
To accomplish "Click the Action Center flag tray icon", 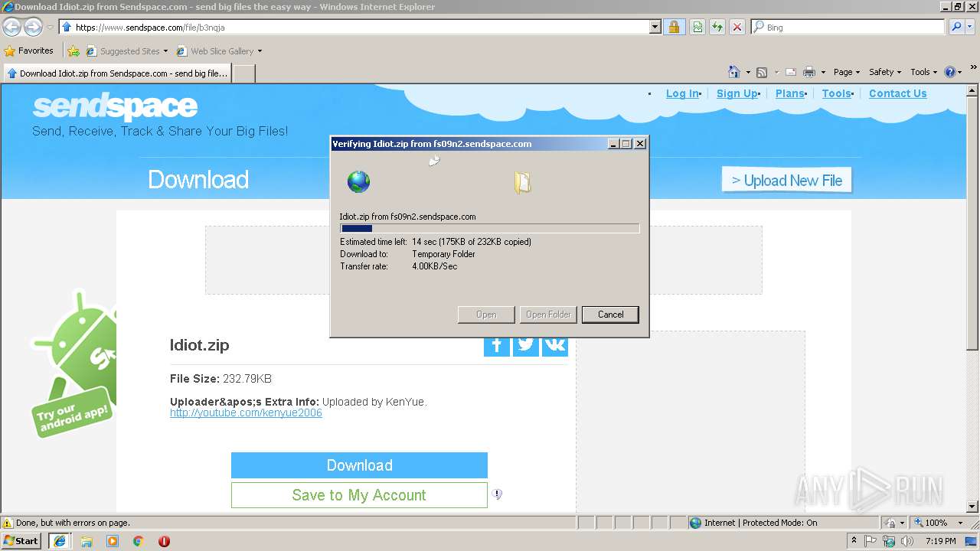I will [x=871, y=541].
